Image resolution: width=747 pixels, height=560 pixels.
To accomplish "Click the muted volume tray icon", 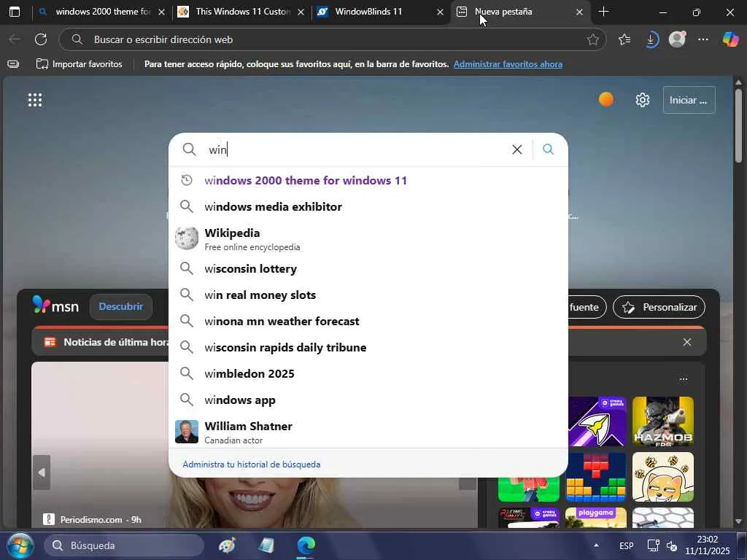I will pyautogui.click(x=672, y=545).
